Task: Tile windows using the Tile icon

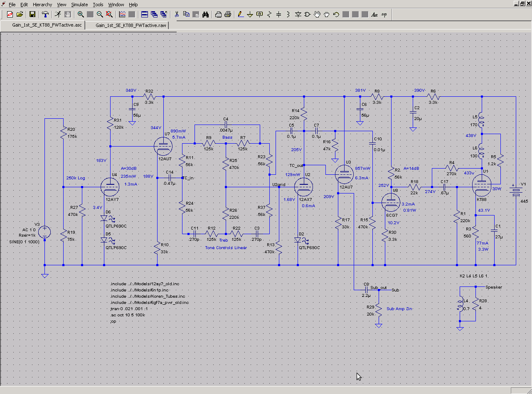Action: click(x=145, y=15)
